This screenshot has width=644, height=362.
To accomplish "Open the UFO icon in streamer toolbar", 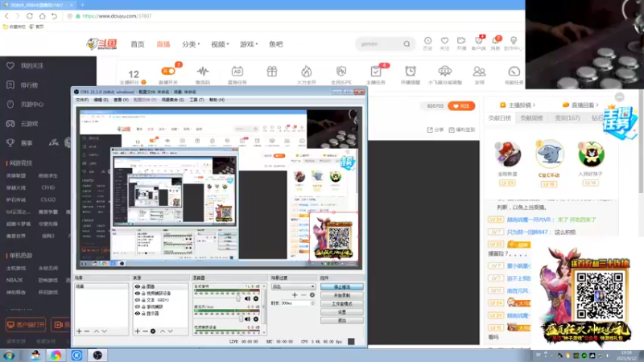I will point(445,72).
